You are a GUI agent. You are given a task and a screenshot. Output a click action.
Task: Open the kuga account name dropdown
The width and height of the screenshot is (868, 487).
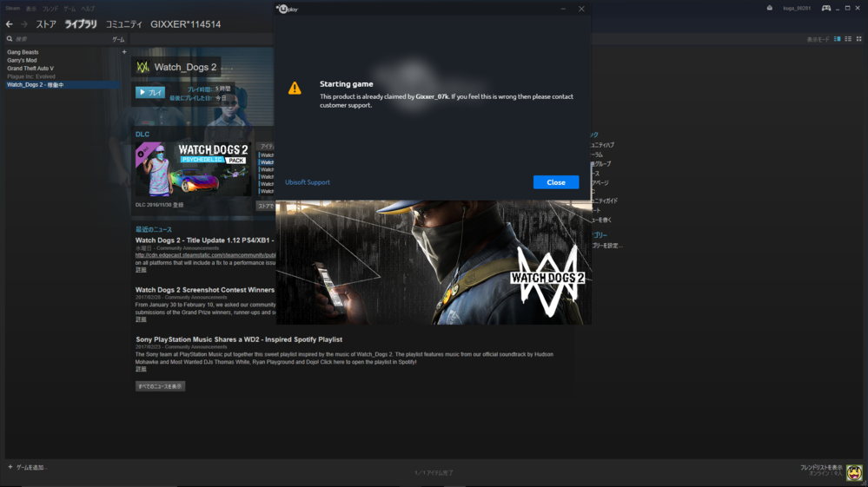click(x=797, y=8)
